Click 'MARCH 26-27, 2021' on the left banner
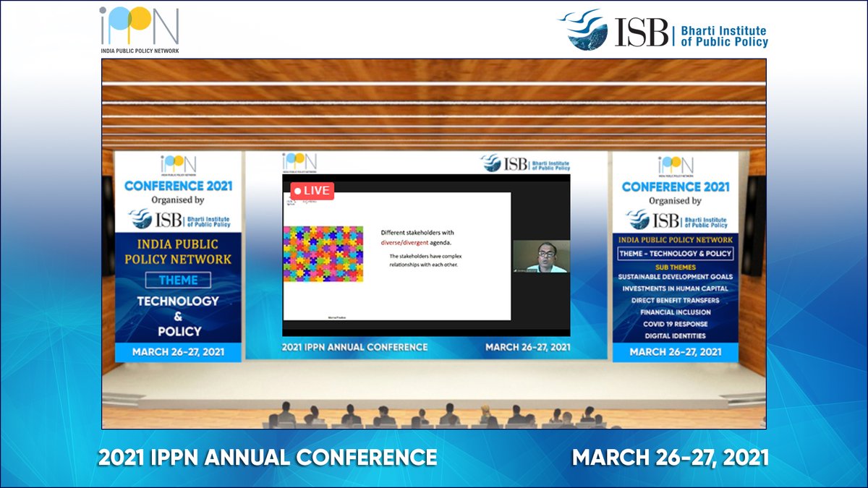Viewport: 868px width, 488px height. click(x=179, y=353)
